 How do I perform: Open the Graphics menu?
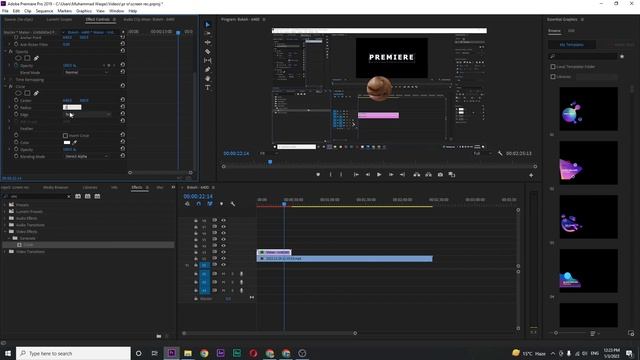(x=84, y=11)
